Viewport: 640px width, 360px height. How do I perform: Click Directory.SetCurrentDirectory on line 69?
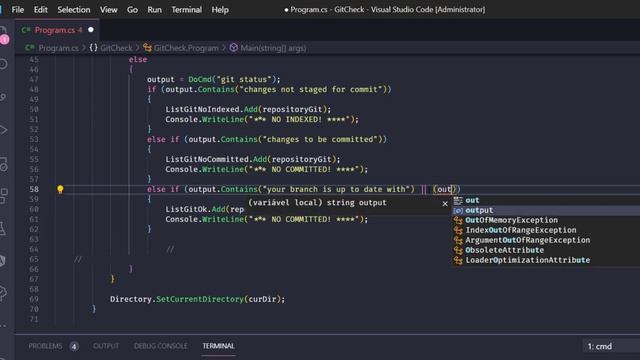coord(177,299)
